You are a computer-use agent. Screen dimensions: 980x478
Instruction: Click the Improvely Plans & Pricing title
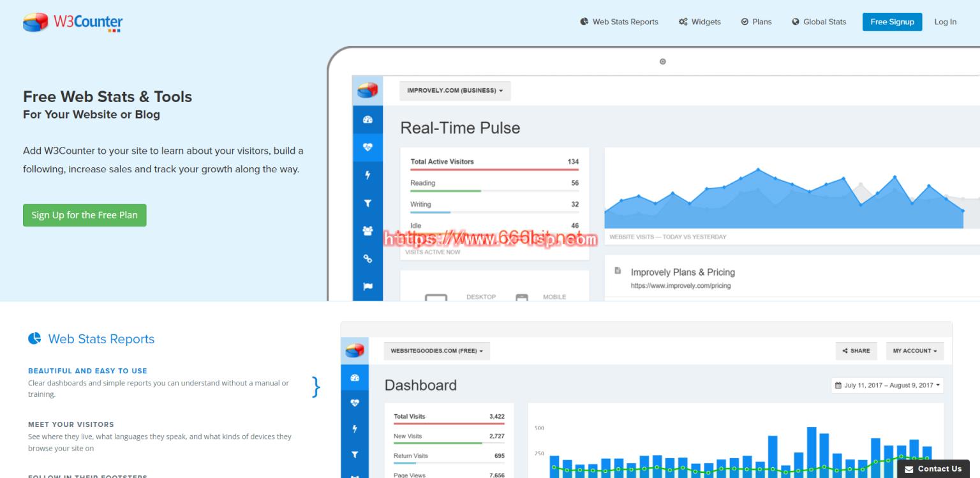[683, 272]
